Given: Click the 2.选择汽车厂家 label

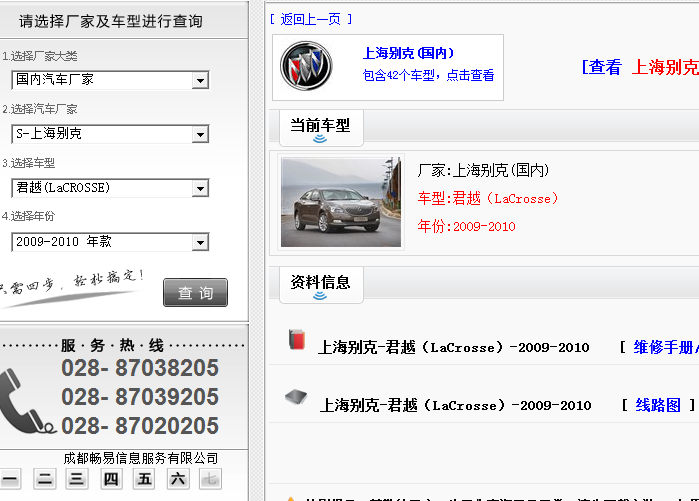Looking at the screenshot, I should 40,109.
